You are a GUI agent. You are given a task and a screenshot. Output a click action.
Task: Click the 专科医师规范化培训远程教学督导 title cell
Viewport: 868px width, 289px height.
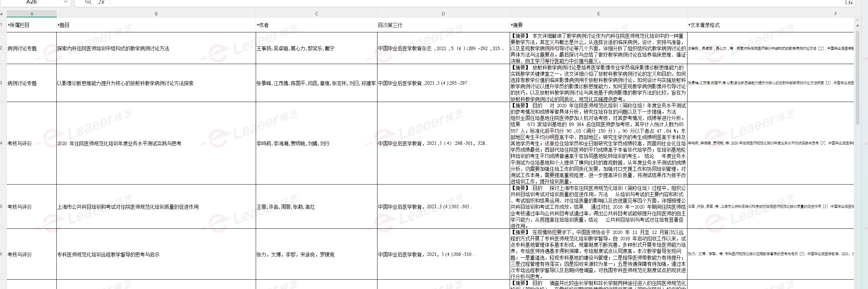pos(156,255)
